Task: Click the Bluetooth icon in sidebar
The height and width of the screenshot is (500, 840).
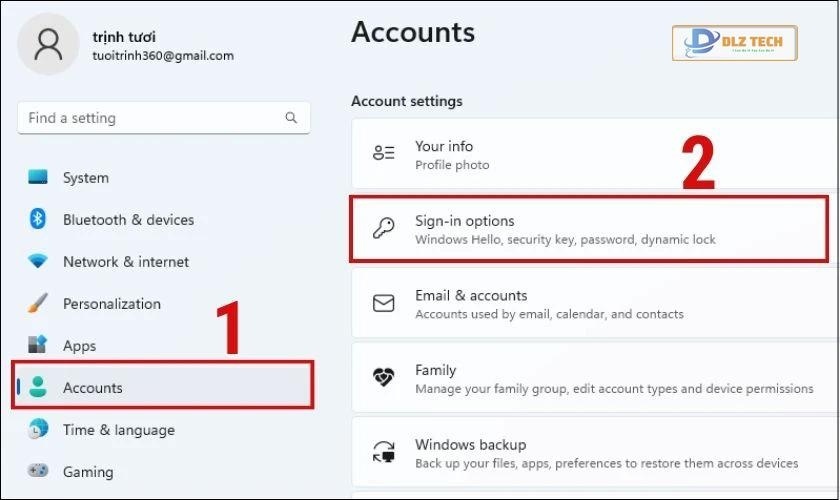Action: pyautogui.click(x=38, y=219)
